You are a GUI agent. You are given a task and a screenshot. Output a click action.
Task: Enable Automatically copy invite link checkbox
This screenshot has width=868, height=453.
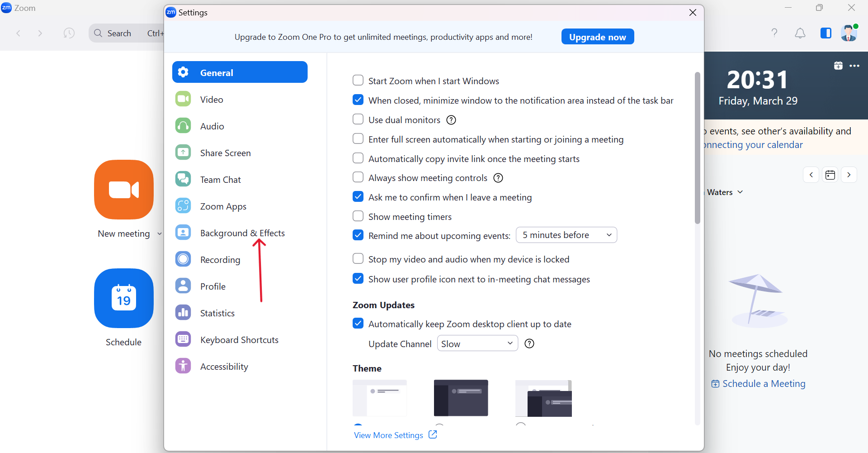(x=358, y=158)
